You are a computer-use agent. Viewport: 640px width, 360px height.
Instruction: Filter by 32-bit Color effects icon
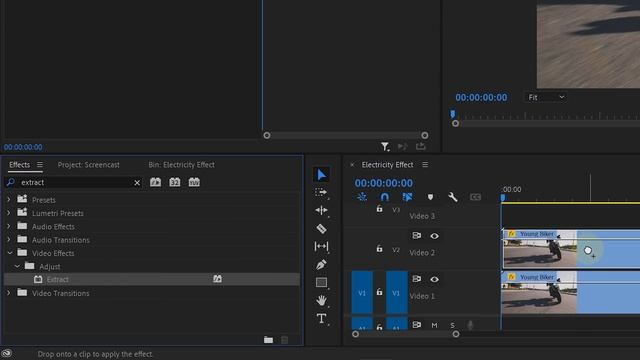pos(175,182)
